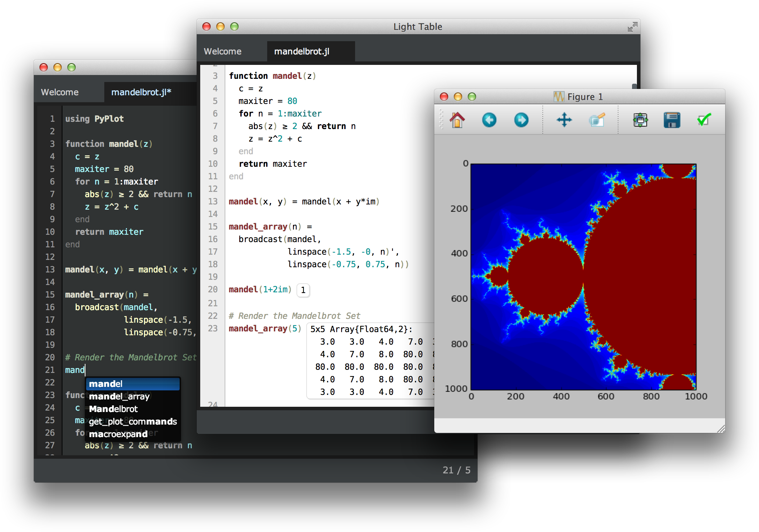The height and width of the screenshot is (532, 759).
Task: Select macroexpand in completion list
Action: [x=118, y=434]
